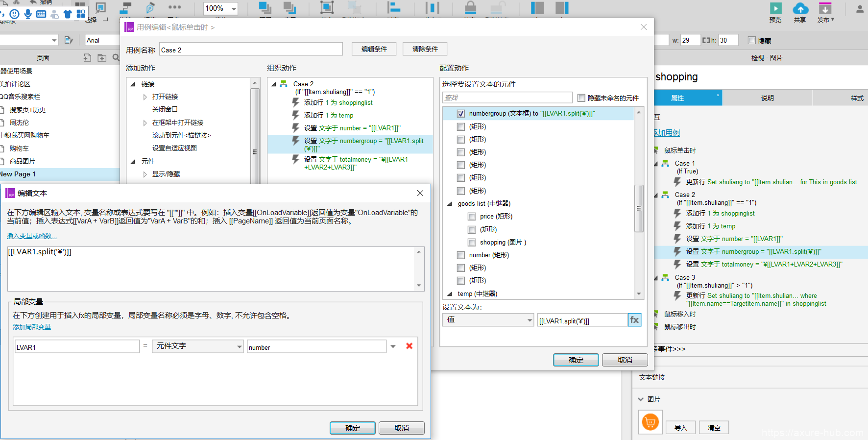Viewport: 868px width, 440px height.
Task: Confirm the 编辑文本 dialog with 确定
Action: 353,428
